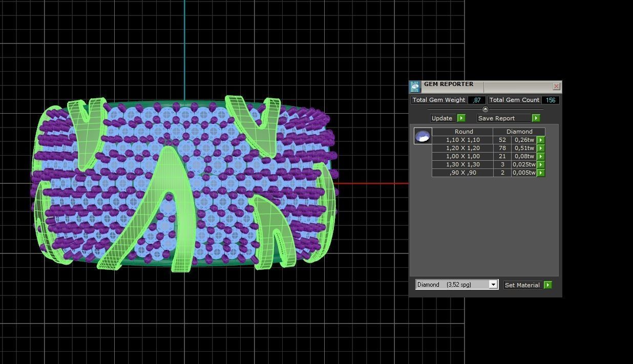This screenshot has width=633, height=364.
Task: Click the weight cell showing 0,025tw
Action: [x=524, y=164]
